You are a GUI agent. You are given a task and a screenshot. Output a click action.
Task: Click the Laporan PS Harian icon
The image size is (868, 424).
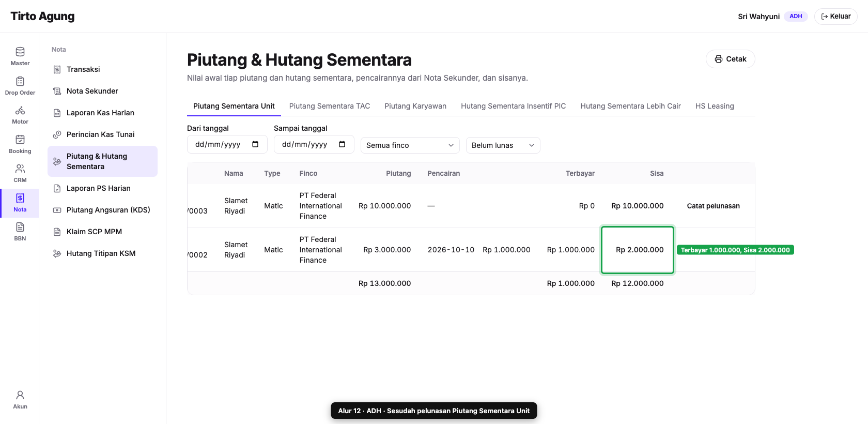click(x=57, y=188)
